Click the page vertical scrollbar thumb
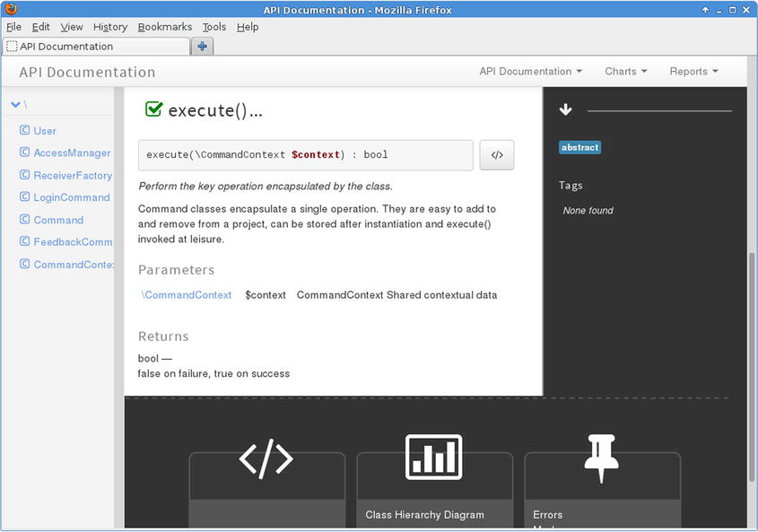 point(752,368)
